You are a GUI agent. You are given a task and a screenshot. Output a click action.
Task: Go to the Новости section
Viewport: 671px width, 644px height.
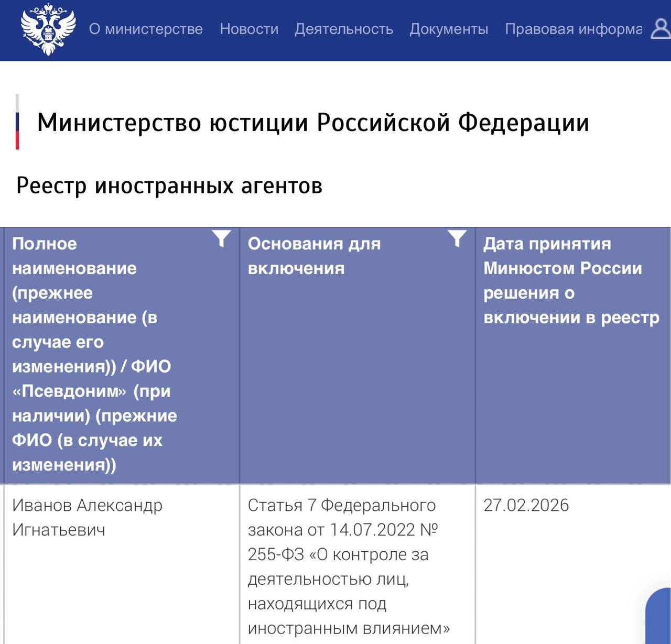[x=249, y=29]
